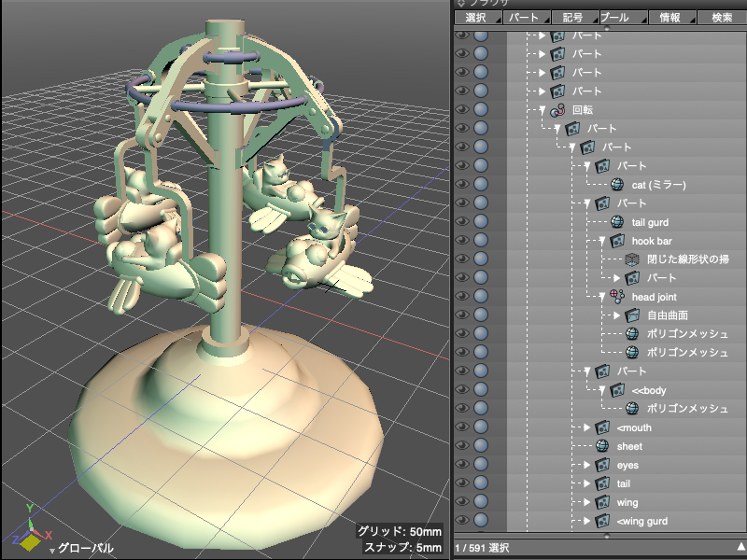Select the sheet polygon mesh icon
The height and width of the screenshot is (560, 747).
point(602,446)
